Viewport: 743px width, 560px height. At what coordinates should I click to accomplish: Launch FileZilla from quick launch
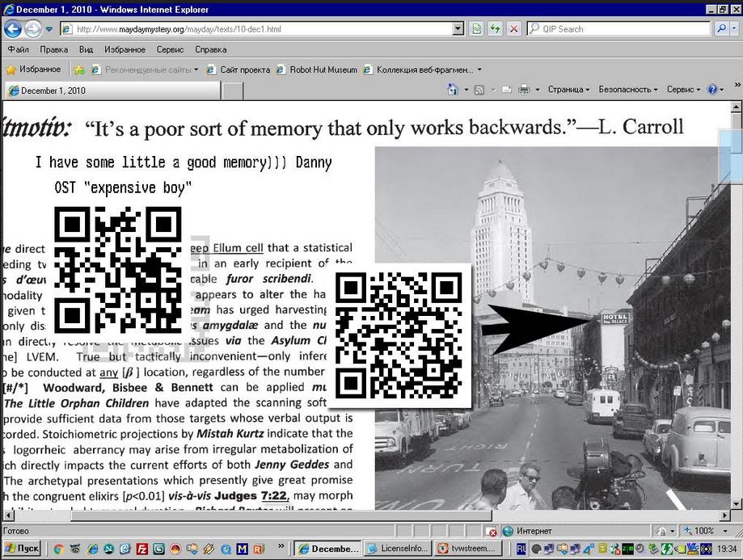pos(142,549)
